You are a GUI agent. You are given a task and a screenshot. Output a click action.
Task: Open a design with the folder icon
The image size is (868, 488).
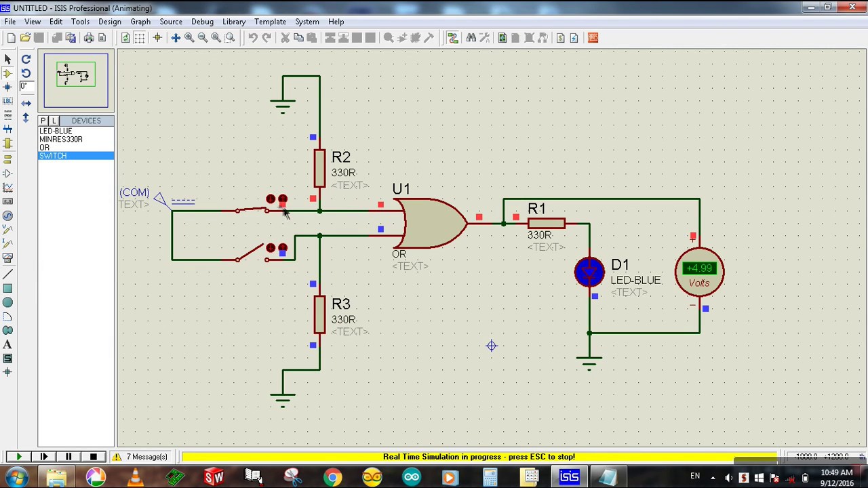pyautogui.click(x=25, y=38)
